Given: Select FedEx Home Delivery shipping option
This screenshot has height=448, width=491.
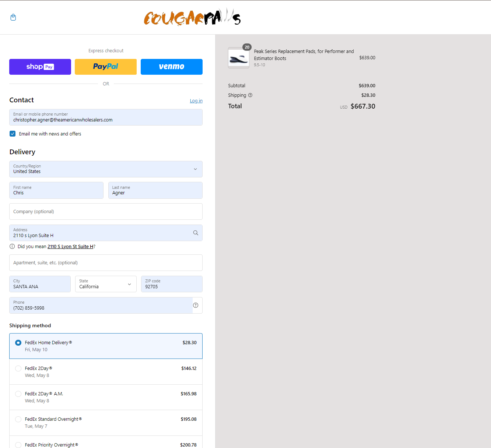Looking at the screenshot, I should [x=106, y=346].
